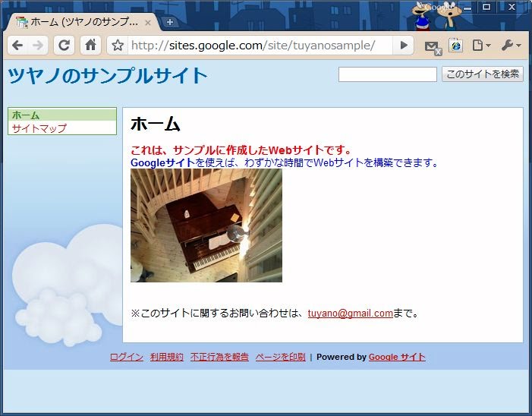Reload the current page
The image size is (532, 416).
point(65,46)
